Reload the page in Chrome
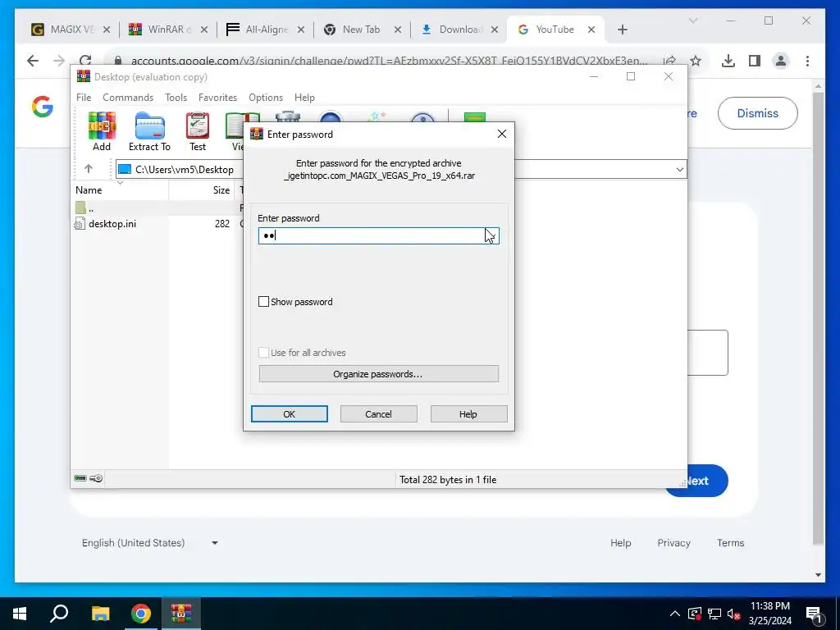Screen dimensions: 840x630 pyautogui.click(x=85, y=60)
